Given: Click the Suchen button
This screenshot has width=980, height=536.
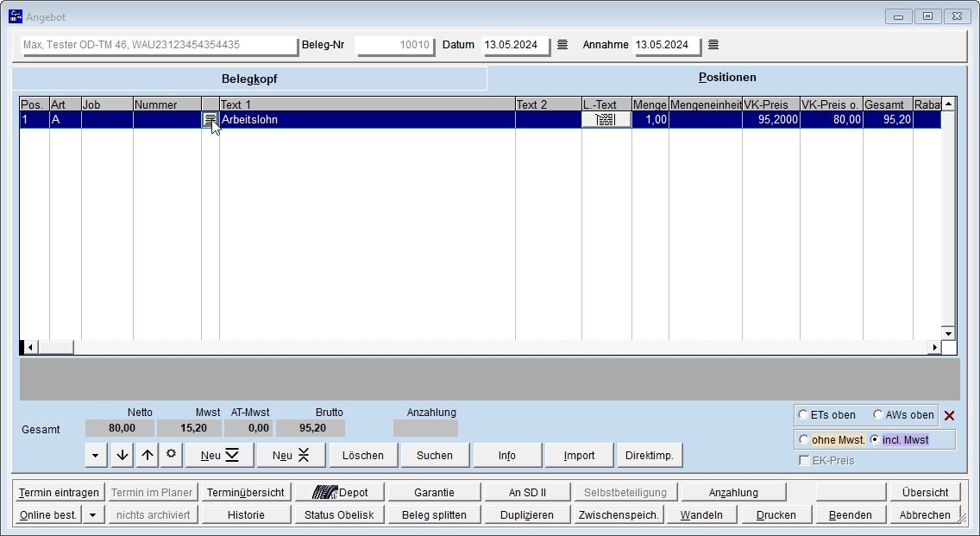Looking at the screenshot, I should point(435,456).
